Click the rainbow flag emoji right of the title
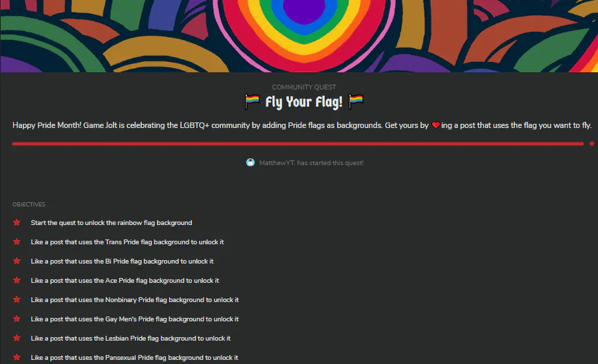The image size is (598, 364). [x=356, y=102]
